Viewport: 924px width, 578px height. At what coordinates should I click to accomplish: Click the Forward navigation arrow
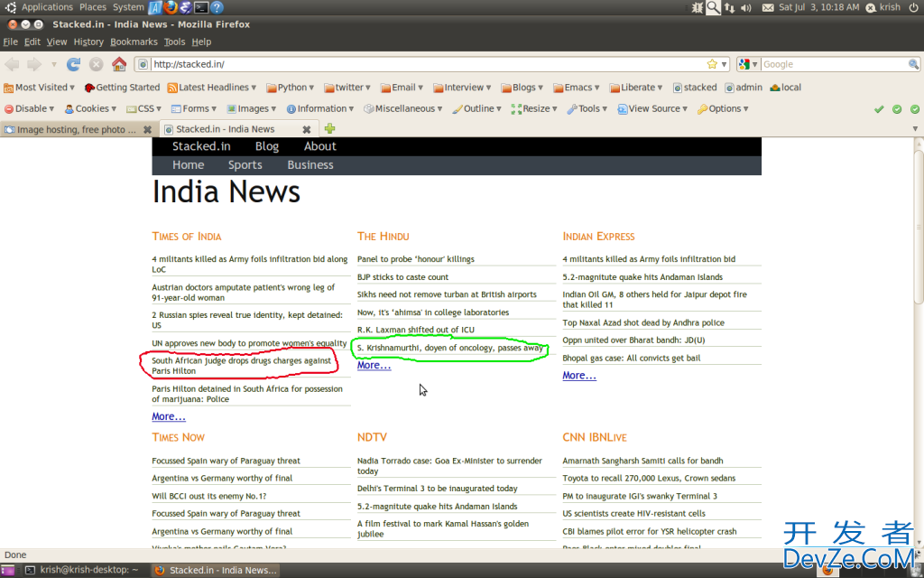[x=34, y=64]
